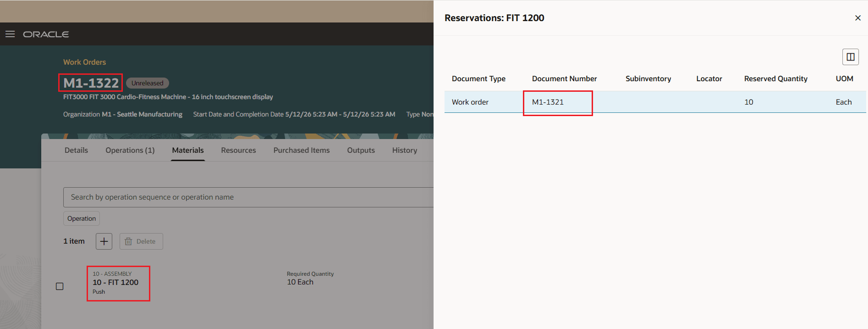Click the Reserved Quantity column header

tap(775, 78)
